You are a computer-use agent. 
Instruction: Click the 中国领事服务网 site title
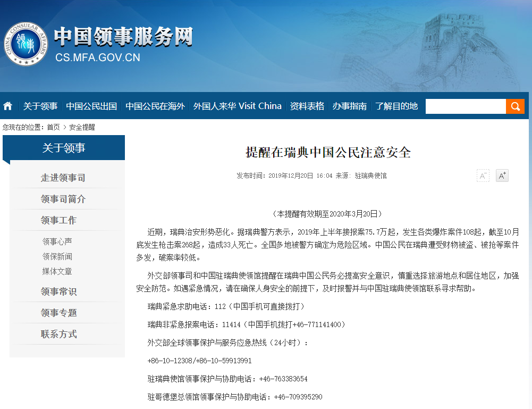click(123, 37)
